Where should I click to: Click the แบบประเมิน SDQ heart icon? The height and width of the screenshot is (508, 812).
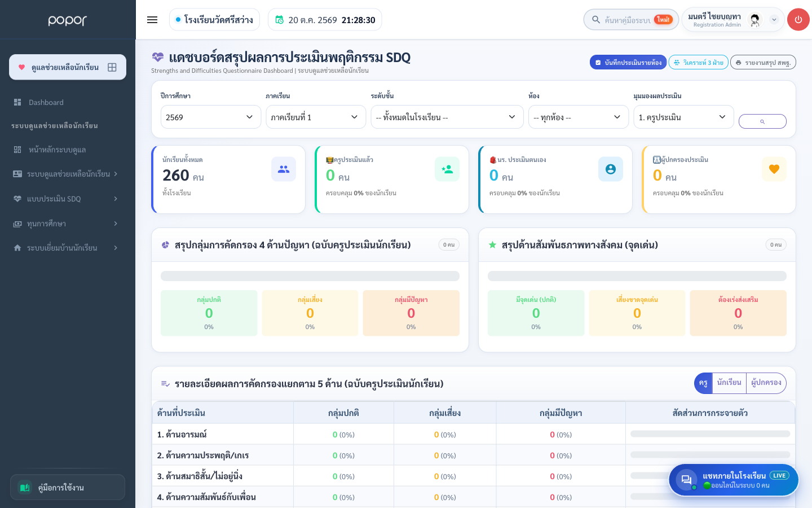coord(17,199)
